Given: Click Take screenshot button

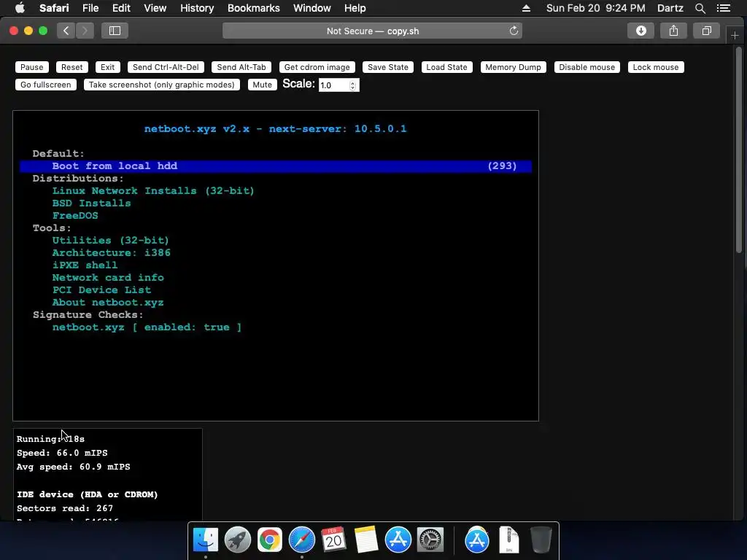Looking at the screenshot, I should click(162, 85).
